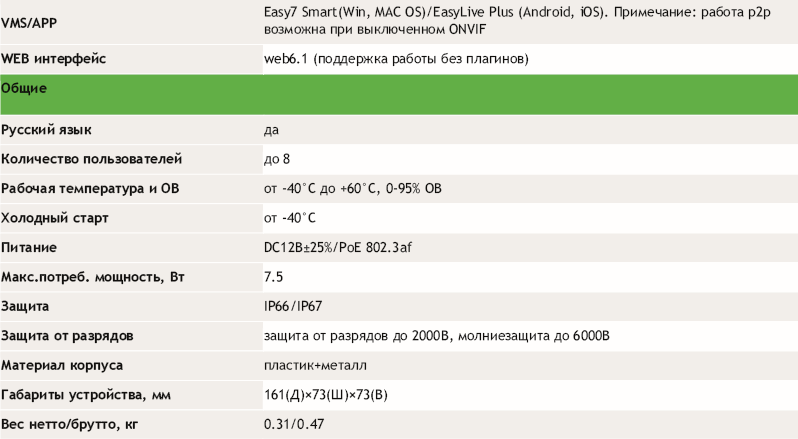798x439 pixels.
Task: Click the DC12В±25%/PoE 802.3af value
Action: (x=339, y=247)
